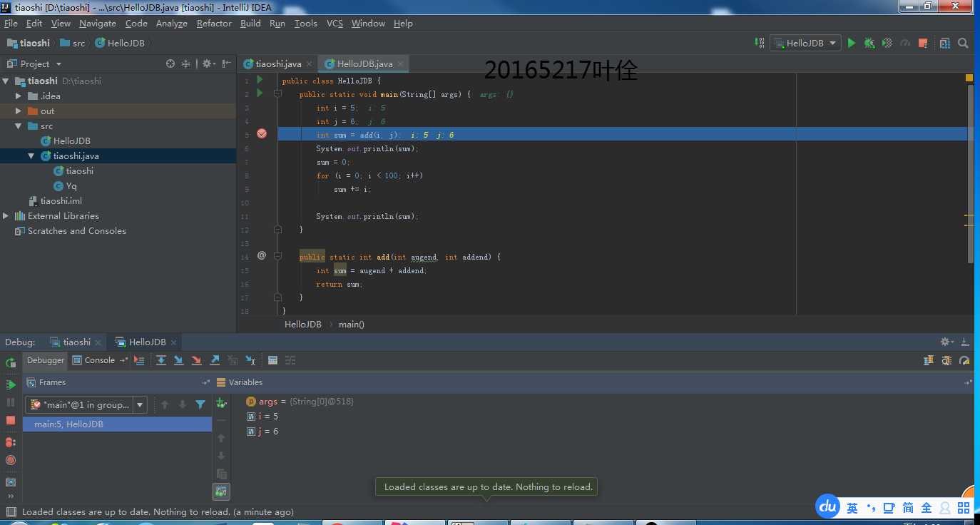Open the VCS menu

coord(335,23)
